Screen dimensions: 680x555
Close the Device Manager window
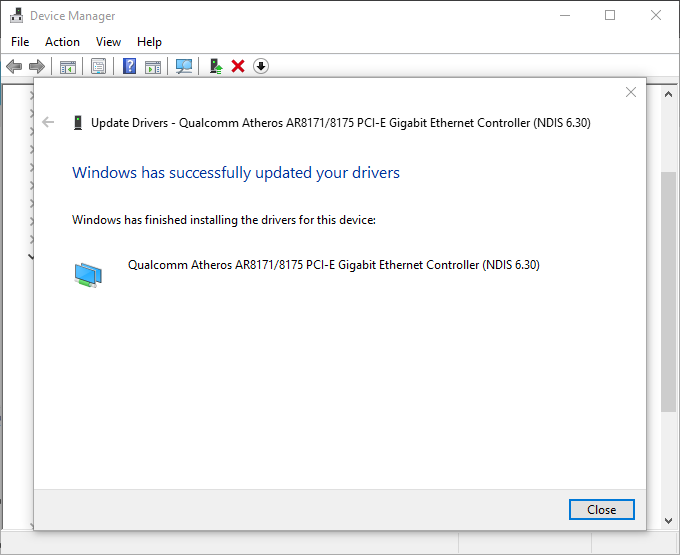pos(656,15)
